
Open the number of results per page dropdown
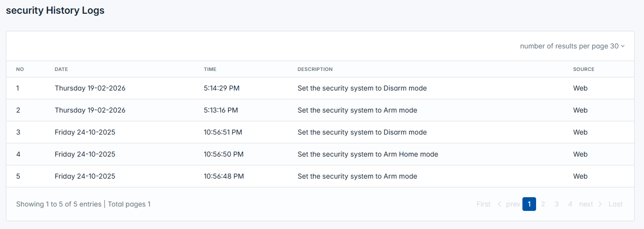click(x=572, y=46)
